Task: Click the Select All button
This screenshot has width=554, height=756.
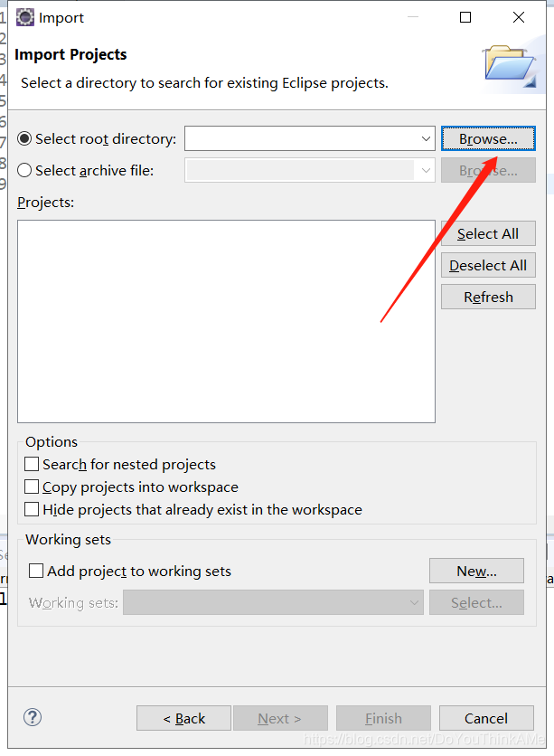Action: (488, 234)
